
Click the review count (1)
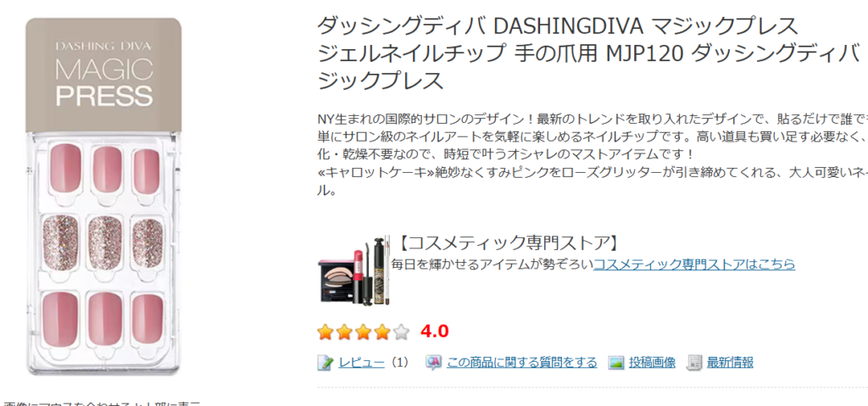(x=398, y=363)
